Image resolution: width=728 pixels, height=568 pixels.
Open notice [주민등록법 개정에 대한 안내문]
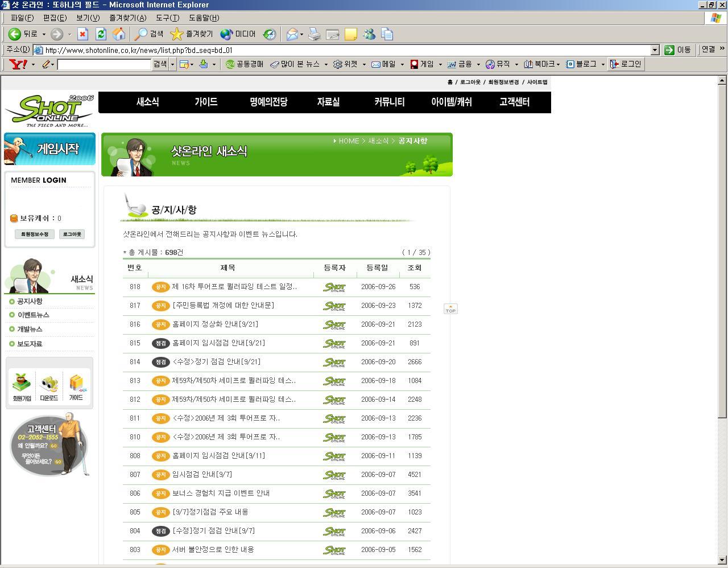[x=223, y=306]
